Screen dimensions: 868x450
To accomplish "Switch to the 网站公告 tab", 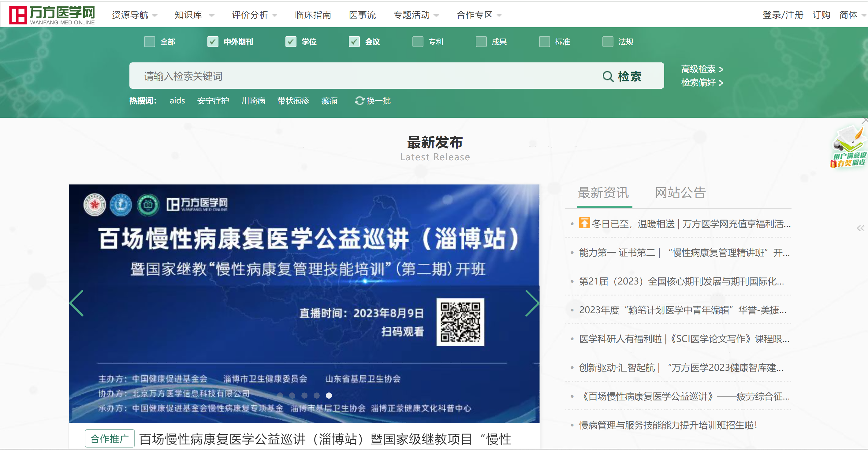I will point(680,193).
